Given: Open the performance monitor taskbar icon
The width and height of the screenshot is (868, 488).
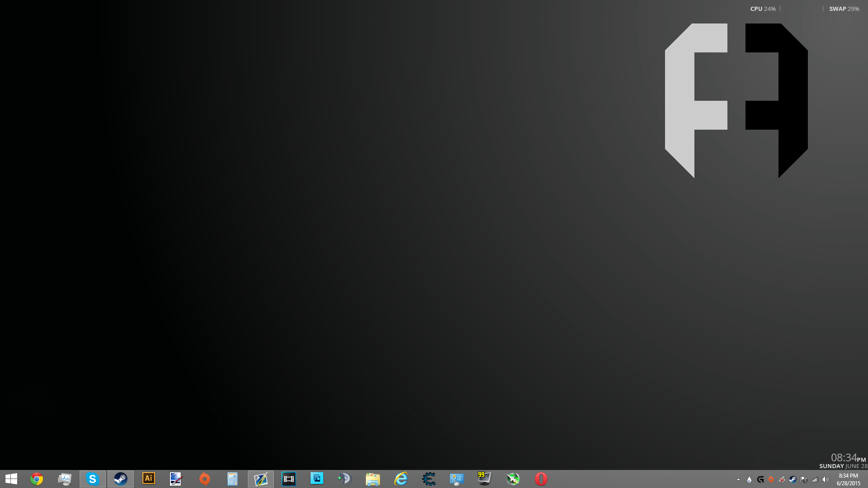Looking at the screenshot, I should (65, 479).
